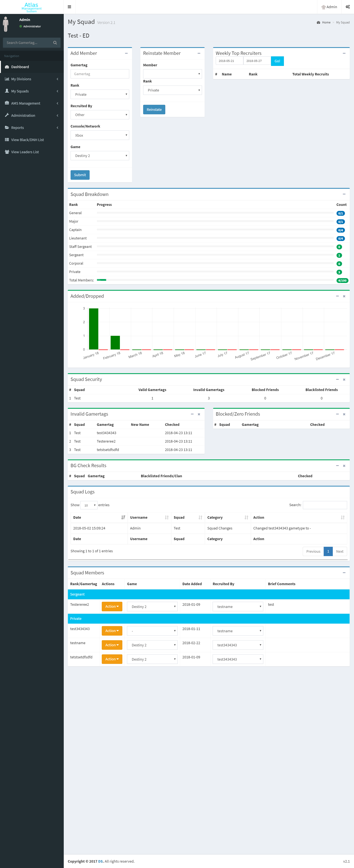
Task: Open the settings gears icon in the header
Action: click(348, 7)
